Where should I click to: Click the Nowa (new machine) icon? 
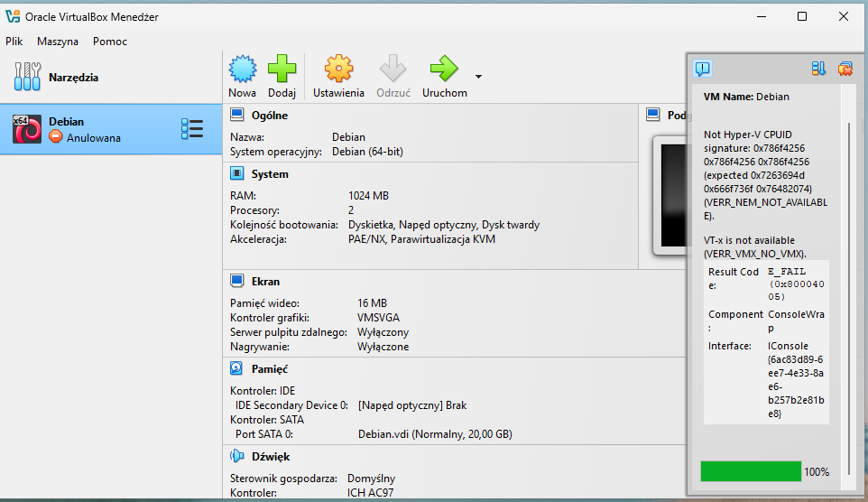pos(243,69)
